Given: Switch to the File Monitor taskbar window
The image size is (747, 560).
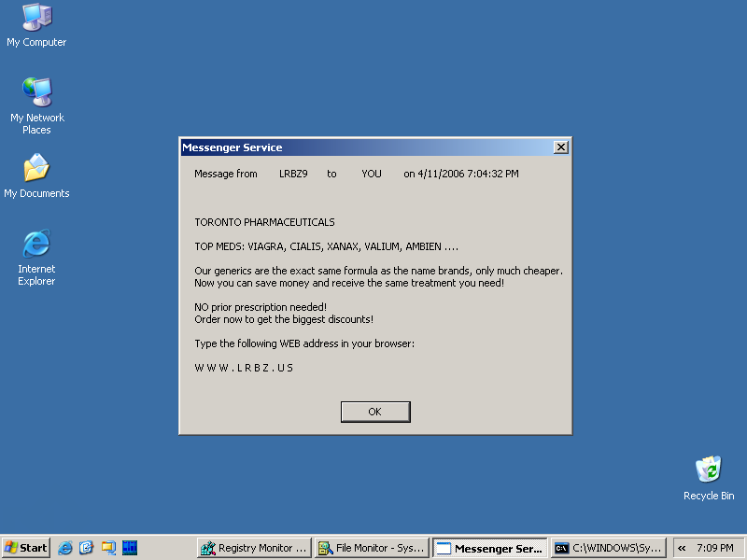Looking at the screenshot, I should pos(372,548).
